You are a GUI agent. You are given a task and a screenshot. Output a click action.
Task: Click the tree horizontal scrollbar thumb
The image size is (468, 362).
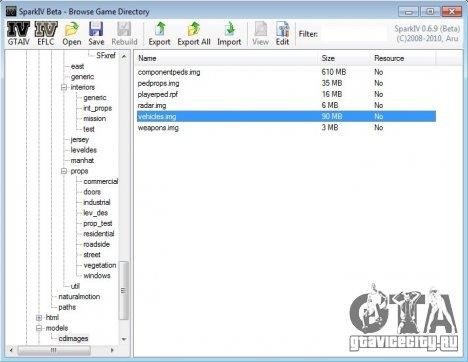click(54, 350)
